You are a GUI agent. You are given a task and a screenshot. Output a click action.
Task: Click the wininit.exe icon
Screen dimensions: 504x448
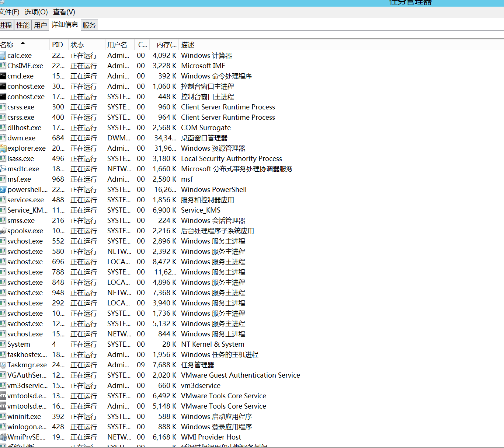tap(3, 417)
